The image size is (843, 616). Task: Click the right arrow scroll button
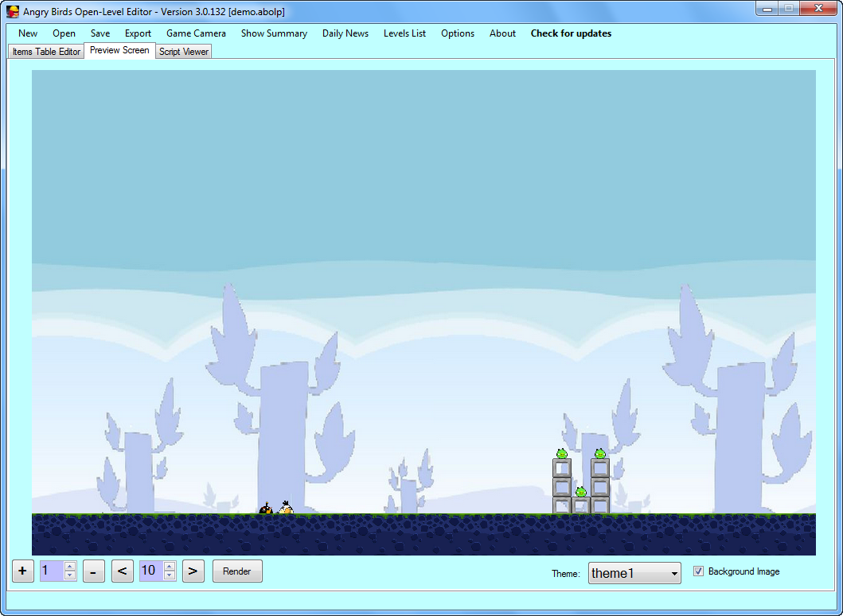click(193, 571)
